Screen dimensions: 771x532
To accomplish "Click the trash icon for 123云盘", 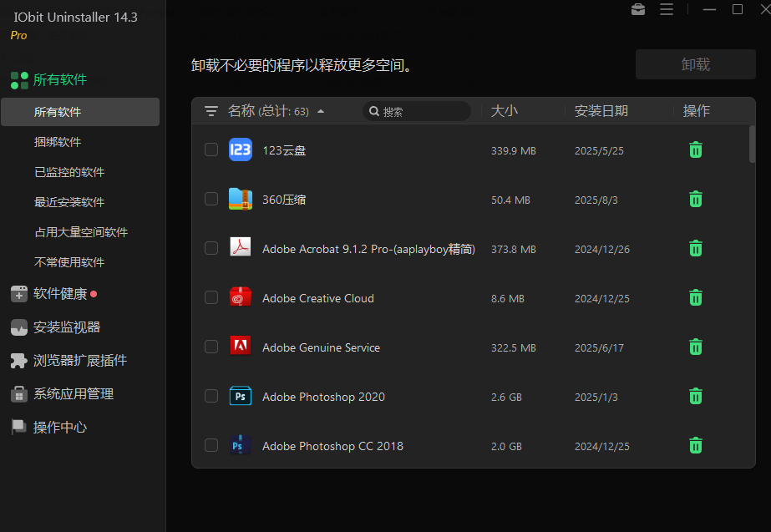I will click(x=695, y=150).
